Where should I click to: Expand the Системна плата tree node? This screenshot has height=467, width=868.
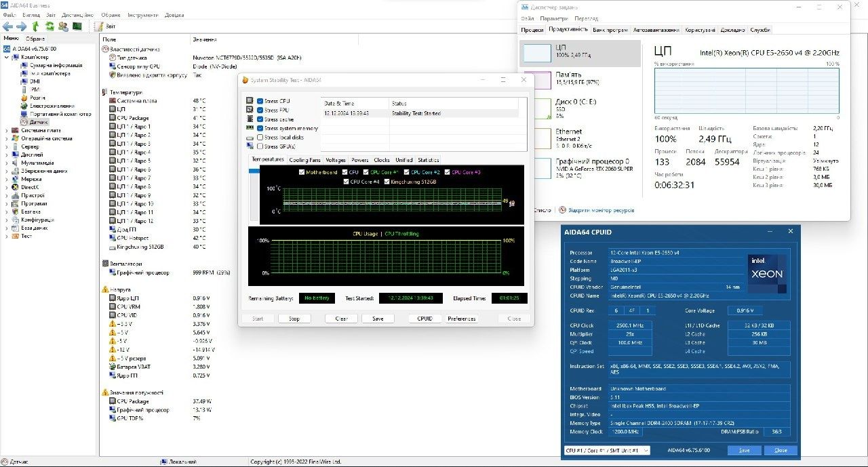7,130
